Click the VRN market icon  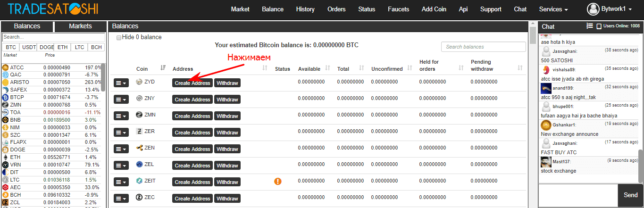click(6, 165)
